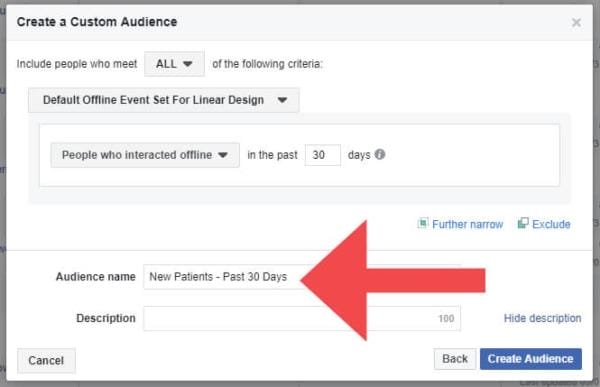This screenshot has width=600, height=387.
Task: Click the 'Include people who meet' text
Action: click(77, 64)
